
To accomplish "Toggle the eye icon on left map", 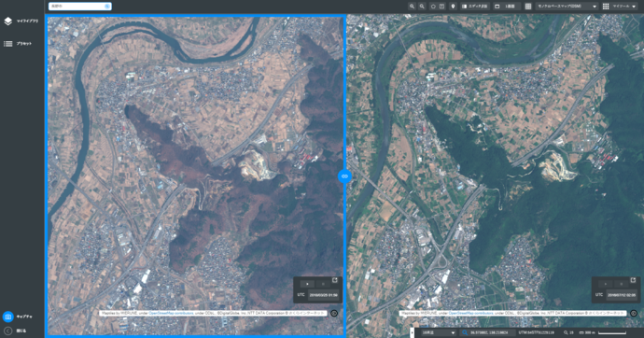I will point(334,313).
